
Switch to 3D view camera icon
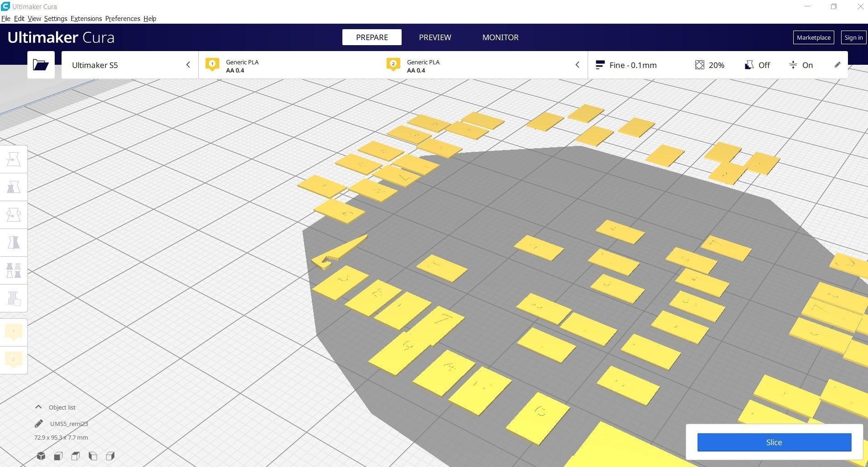(41, 456)
